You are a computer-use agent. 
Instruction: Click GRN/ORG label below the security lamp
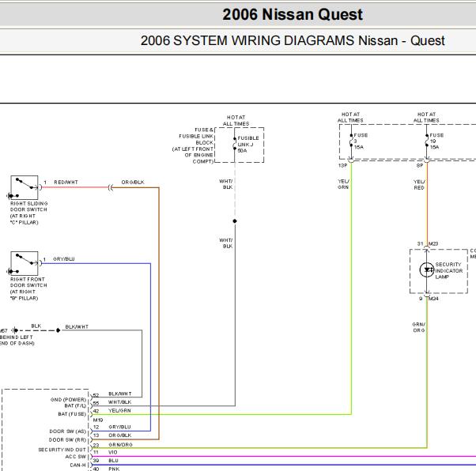[418, 327]
